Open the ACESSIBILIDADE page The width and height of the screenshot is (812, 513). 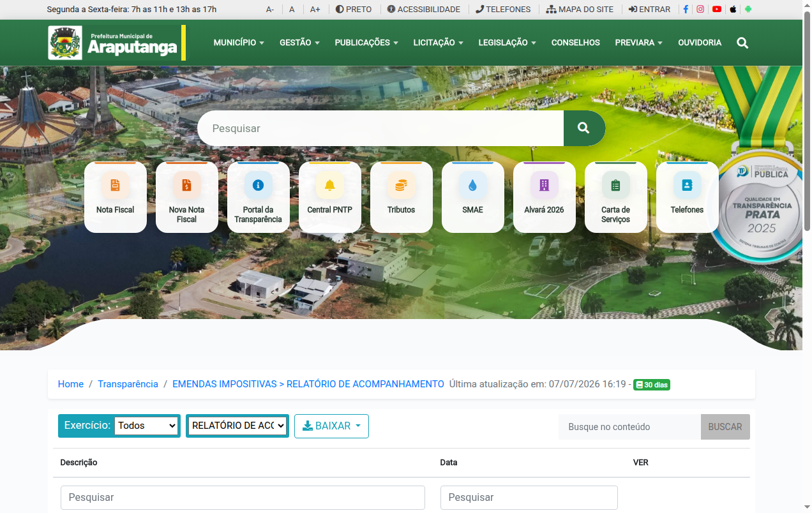tap(424, 10)
